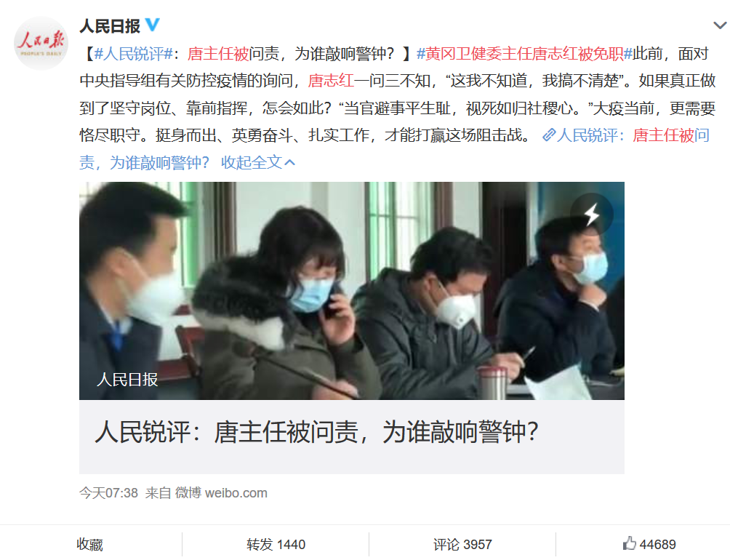
Task: Click the 微博 weibo.com source link
Action: pyautogui.click(x=221, y=493)
